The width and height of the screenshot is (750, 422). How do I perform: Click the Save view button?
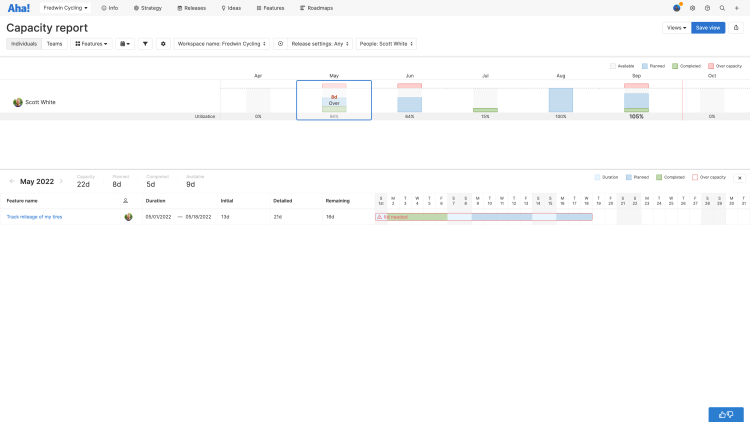click(x=708, y=28)
